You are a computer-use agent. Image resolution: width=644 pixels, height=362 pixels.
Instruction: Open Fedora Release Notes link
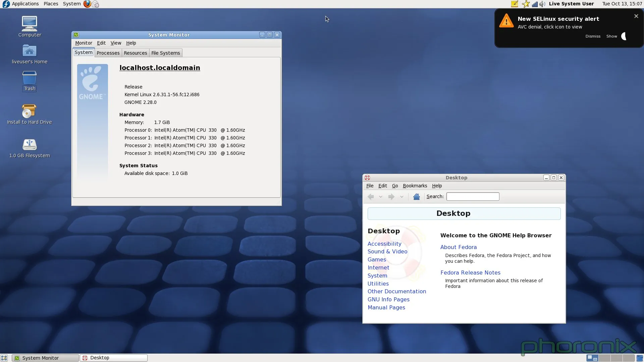[470, 273]
